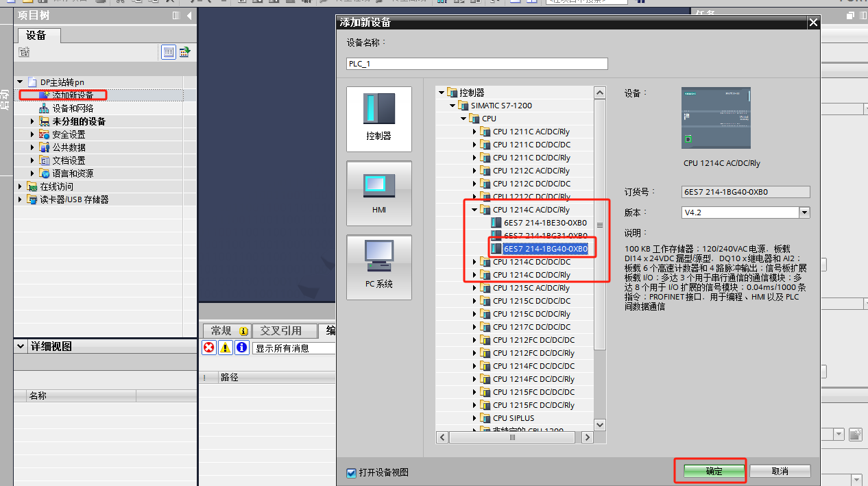The height and width of the screenshot is (486, 868).
Task: Collapse the SIMATIC S7-1200 node
Action: point(453,106)
